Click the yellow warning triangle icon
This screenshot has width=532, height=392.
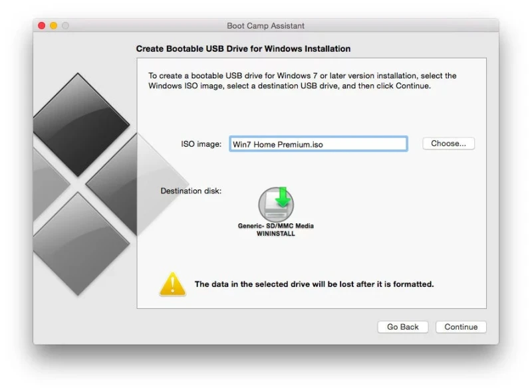(172, 284)
